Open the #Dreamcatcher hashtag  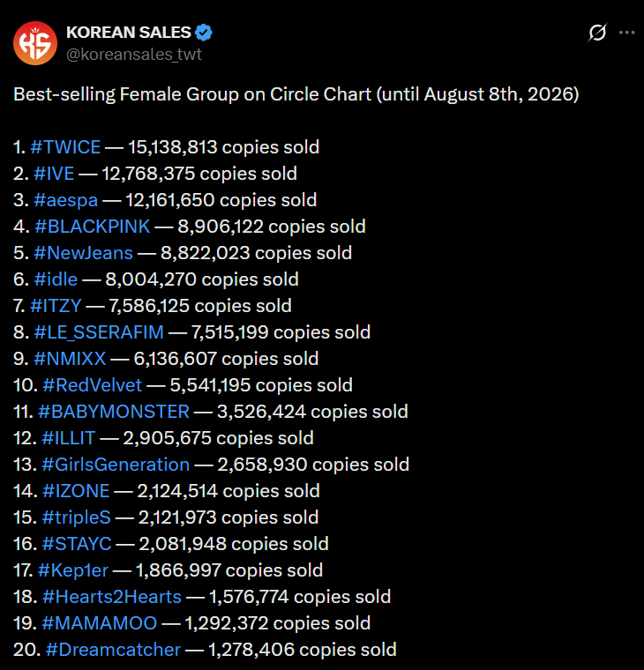pos(113,650)
